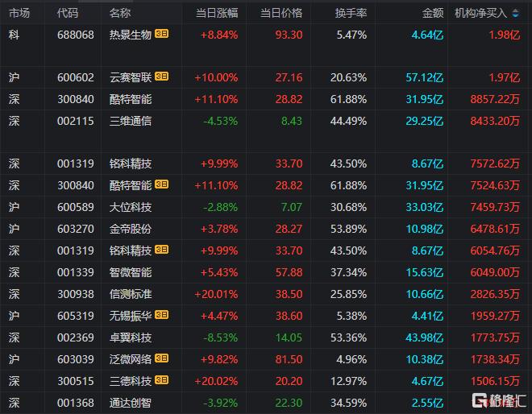Select the 当日价格 column header
Image resolution: width=532 pixels, height=414 pixels.
tap(281, 14)
